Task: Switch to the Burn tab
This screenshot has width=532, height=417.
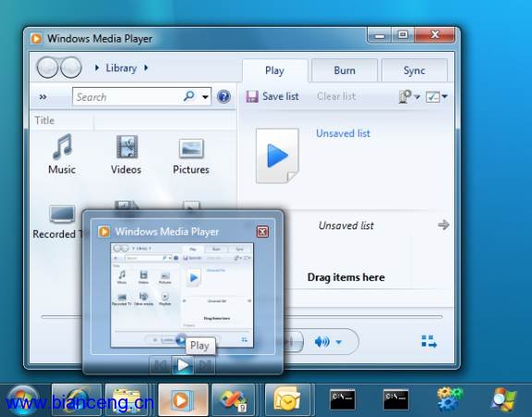Action: [345, 70]
